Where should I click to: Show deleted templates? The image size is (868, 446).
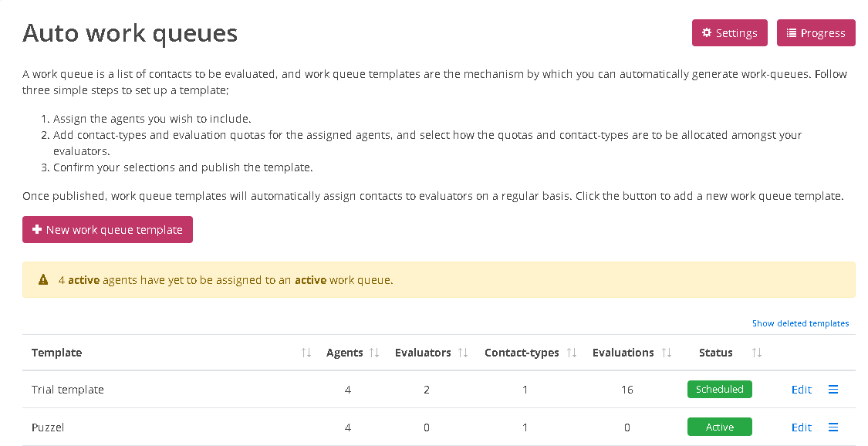800,323
